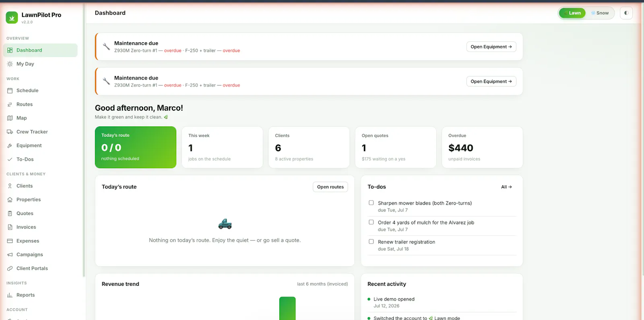Click the house icon beside Properties
The height and width of the screenshot is (320, 644).
pyautogui.click(x=10, y=200)
